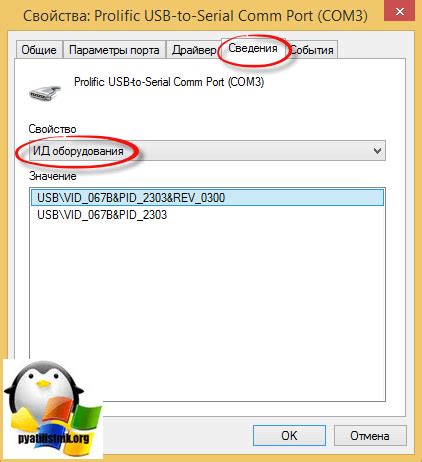Click the penguin Windows logo watermark

click(52, 408)
